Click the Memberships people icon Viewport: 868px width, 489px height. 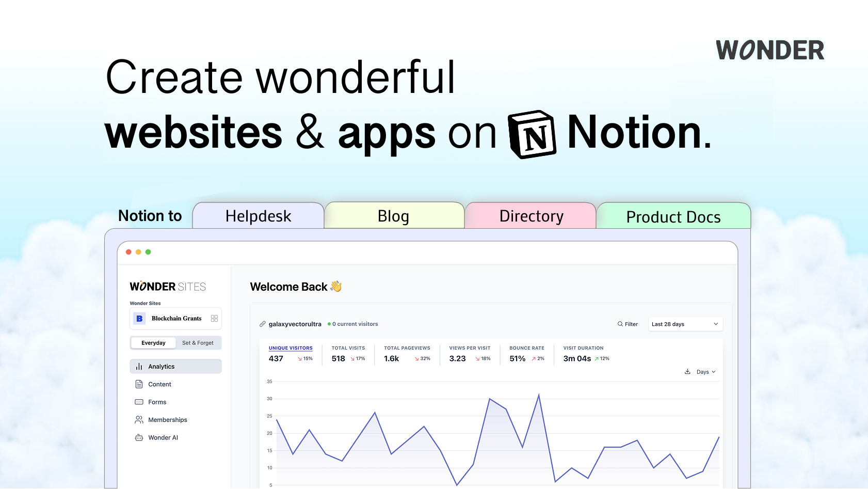click(x=139, y=420)
